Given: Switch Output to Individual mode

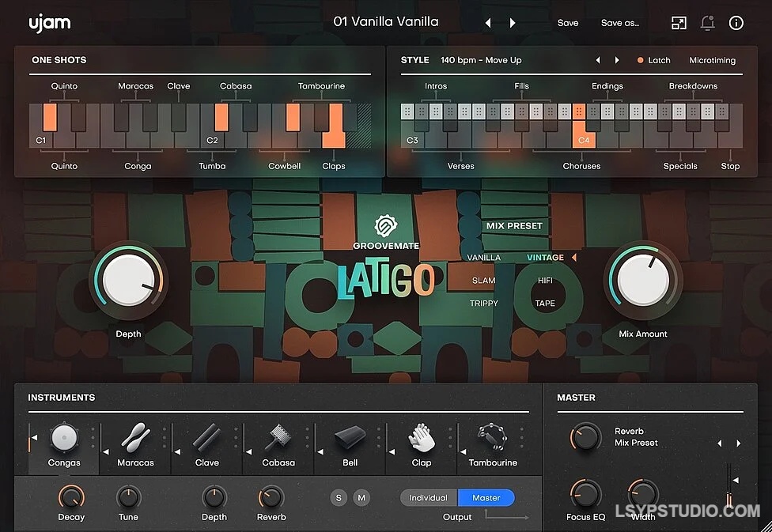Looking at the screenshot, I should tap(428, 498).
